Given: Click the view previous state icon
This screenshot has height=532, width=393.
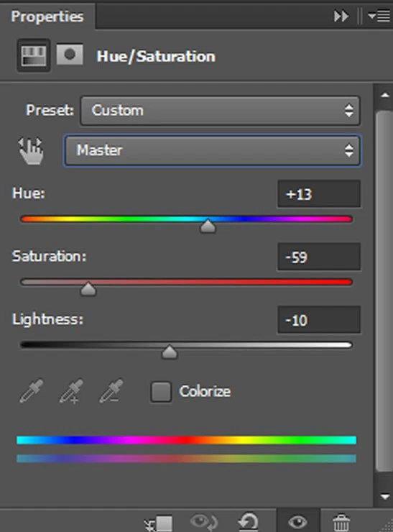Looking at the screenshot, I should coord(204,522).
